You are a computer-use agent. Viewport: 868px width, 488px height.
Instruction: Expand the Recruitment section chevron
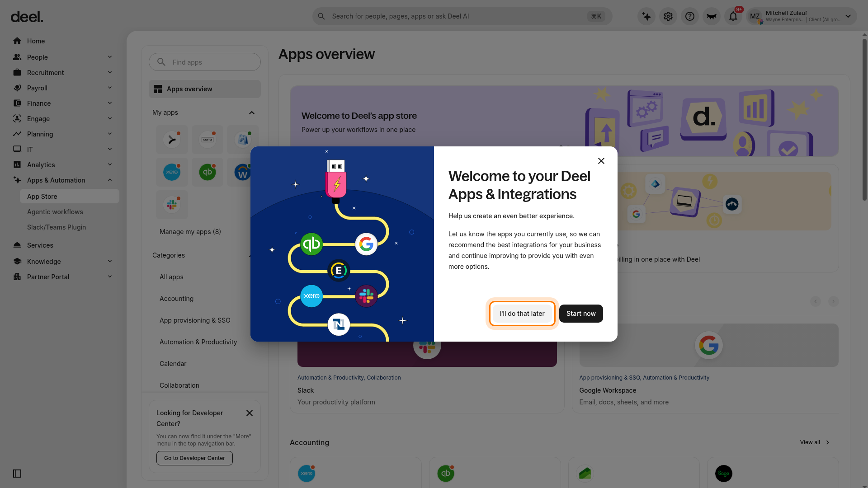[110, 72]
